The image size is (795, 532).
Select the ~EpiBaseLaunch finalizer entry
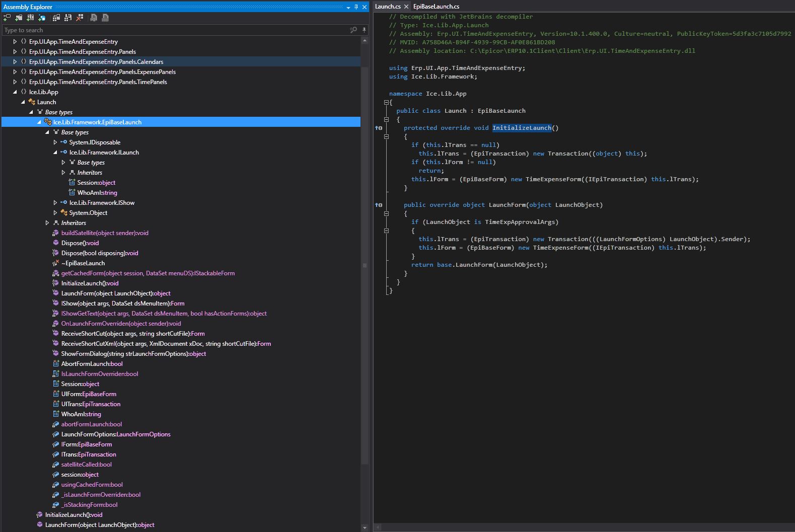coord(83,263)
